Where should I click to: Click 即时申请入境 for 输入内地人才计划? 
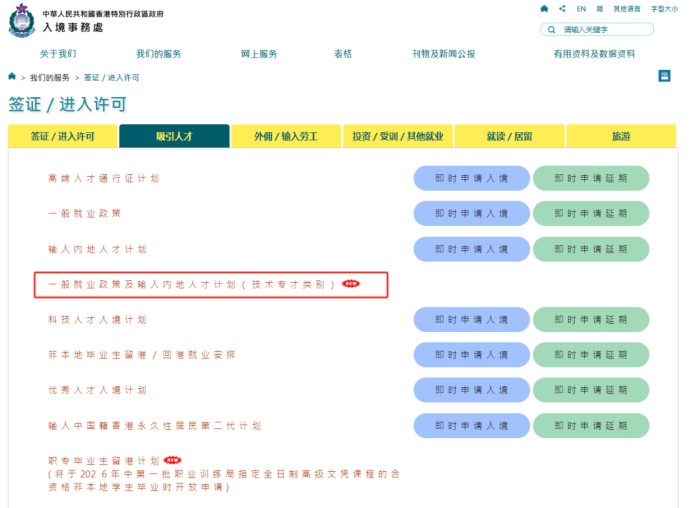(x=471, y=249)
